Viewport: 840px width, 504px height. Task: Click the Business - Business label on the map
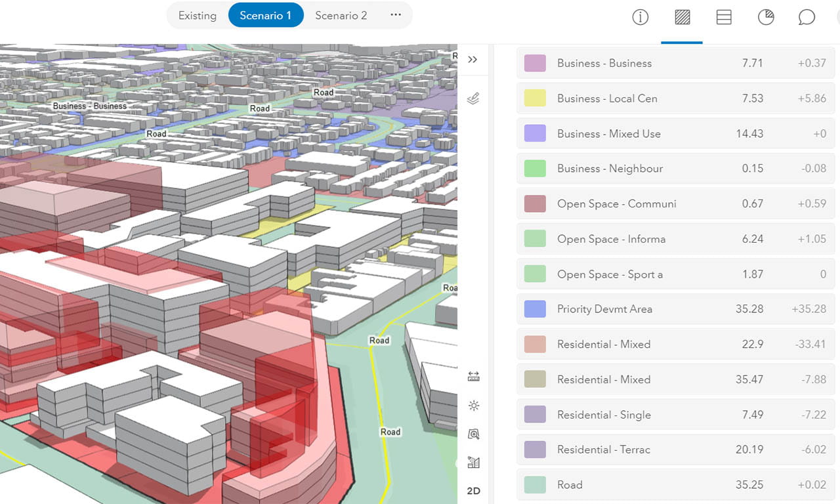tap(90, 106)
